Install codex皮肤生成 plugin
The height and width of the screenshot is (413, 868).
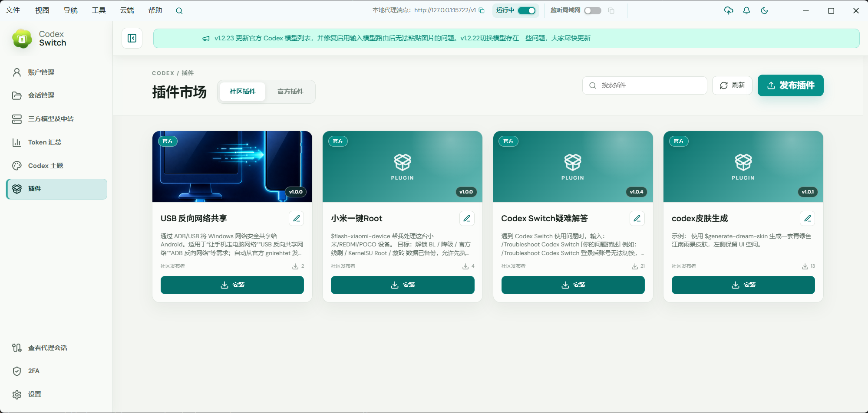pos(743,285)
